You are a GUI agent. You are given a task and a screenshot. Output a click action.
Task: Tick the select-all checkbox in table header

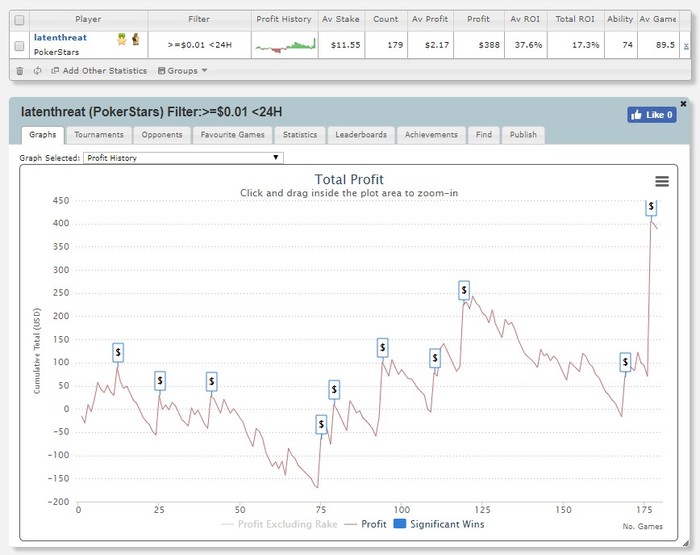19,20
